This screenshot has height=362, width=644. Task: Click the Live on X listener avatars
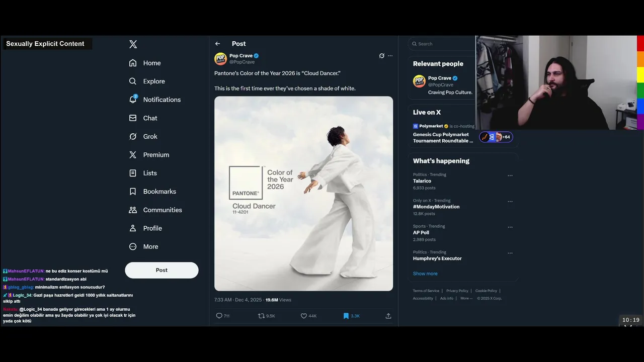tap(496, 137)
